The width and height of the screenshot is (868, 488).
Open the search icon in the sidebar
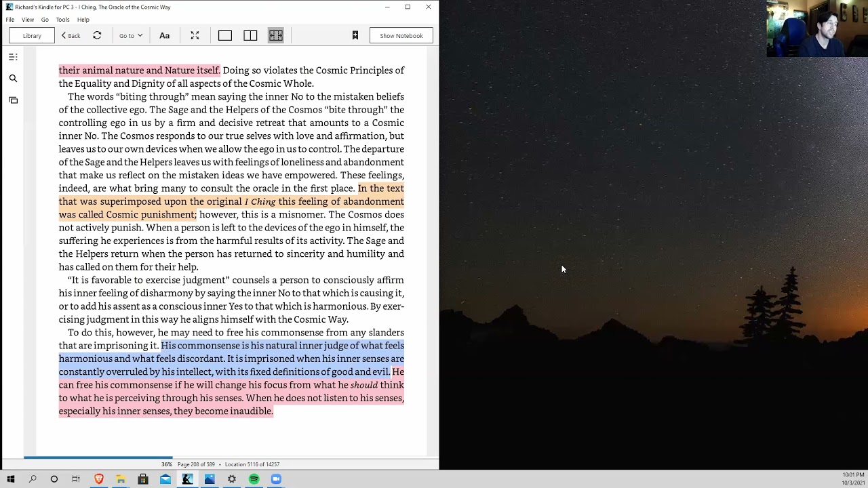tap(13, 79)
